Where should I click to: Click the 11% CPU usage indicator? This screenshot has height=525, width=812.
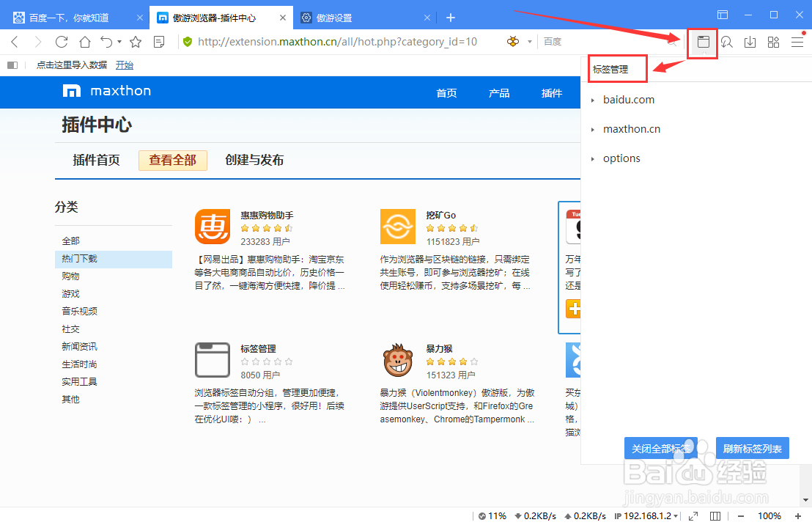492,516
